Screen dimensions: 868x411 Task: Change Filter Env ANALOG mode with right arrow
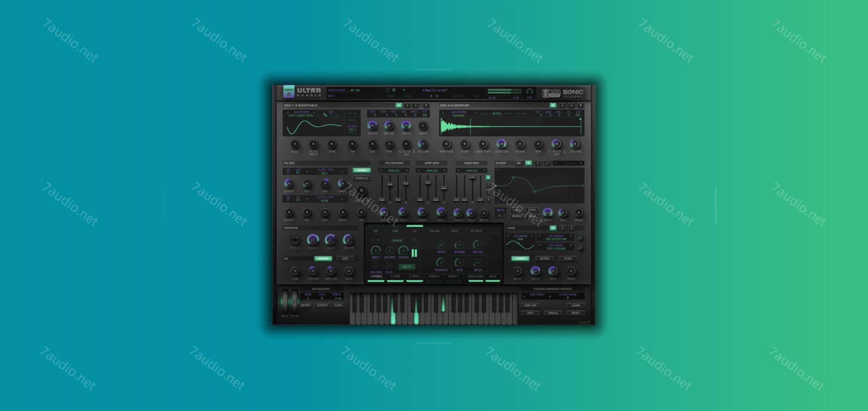[407, 171]
